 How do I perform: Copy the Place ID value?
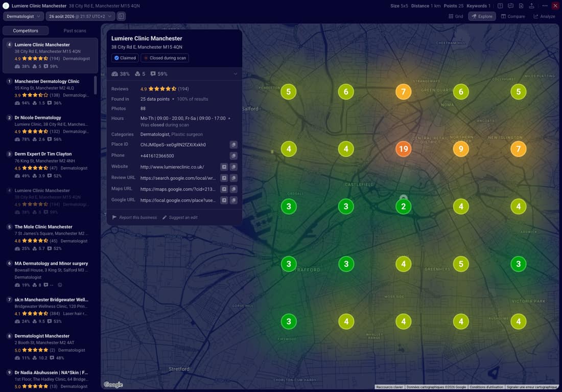click(x=233, y=145)
